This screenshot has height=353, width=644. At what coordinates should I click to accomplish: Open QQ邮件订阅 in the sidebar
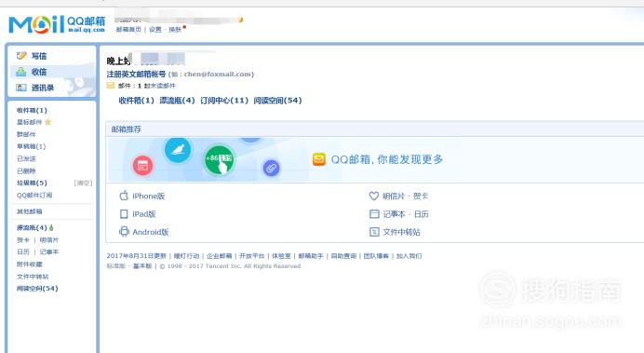pos(34,196)
